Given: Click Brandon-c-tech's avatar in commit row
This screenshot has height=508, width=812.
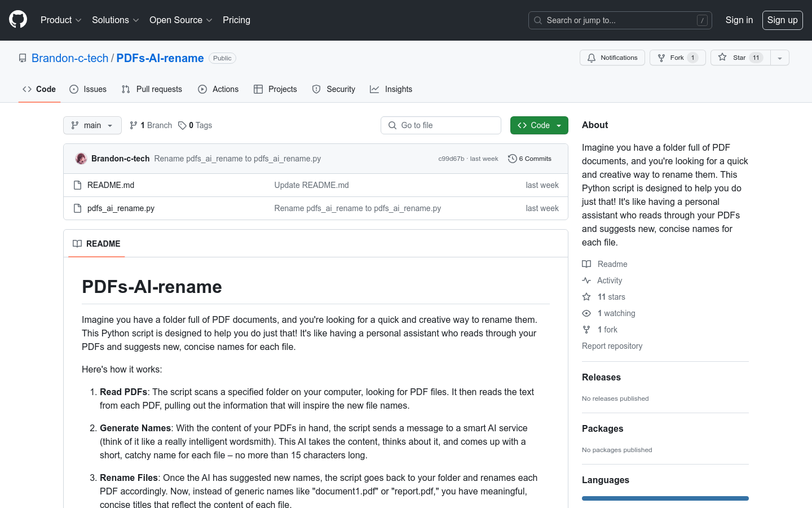Looking at the screenshot, I should pyautogui.click(x=81, y=159).
